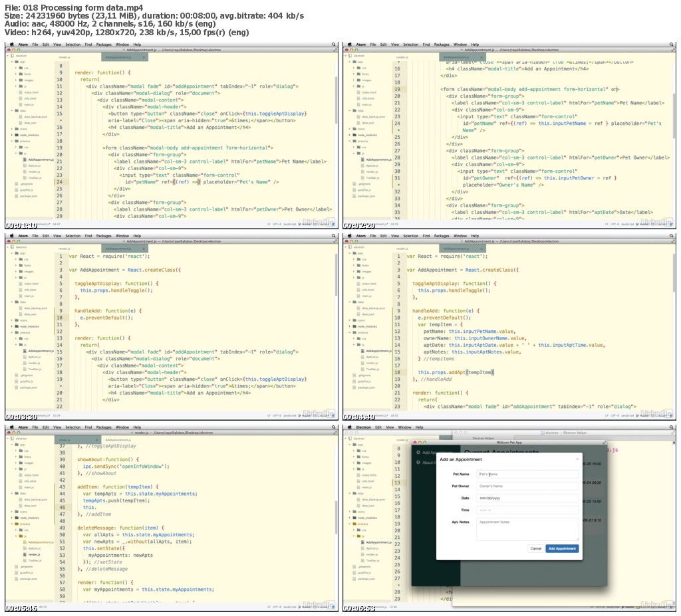Click the editor vertical scrollbar in render.js frame
This screenshot has width=681, height=616.
click(x=336, y=518)
